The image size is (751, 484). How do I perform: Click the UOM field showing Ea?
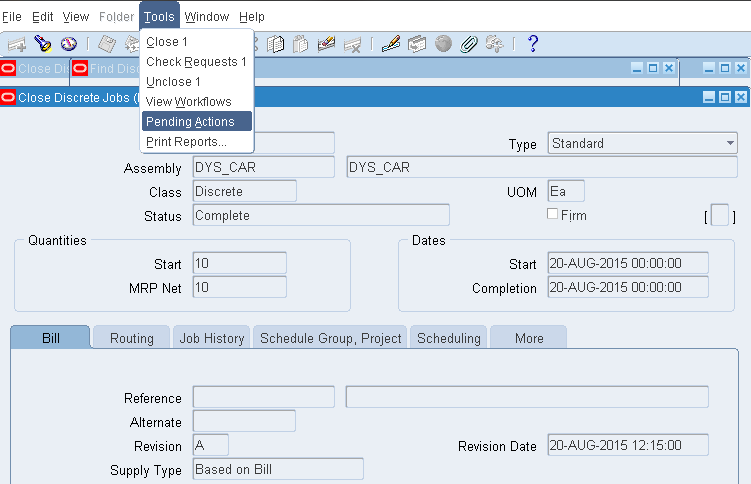566,191
